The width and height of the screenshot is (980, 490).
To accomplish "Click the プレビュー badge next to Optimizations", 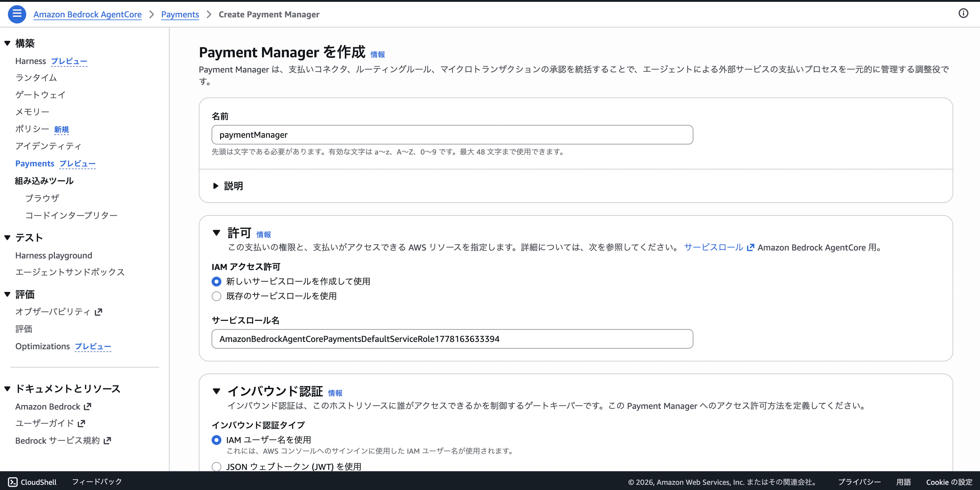I will (93, 346).
